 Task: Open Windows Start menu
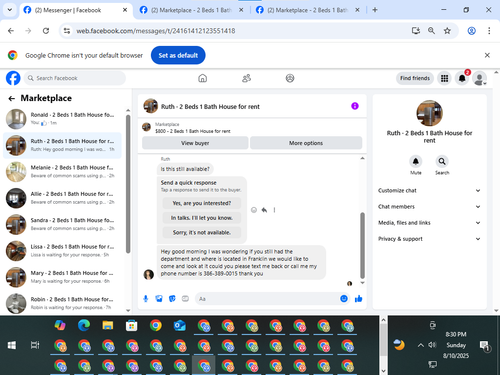point(12,345)
